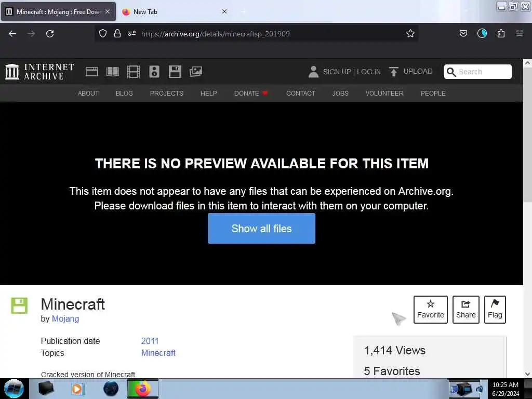Screen dimensions: 532x399
Task: Open the BLOG menu item
Action: (x=124, y=94)
